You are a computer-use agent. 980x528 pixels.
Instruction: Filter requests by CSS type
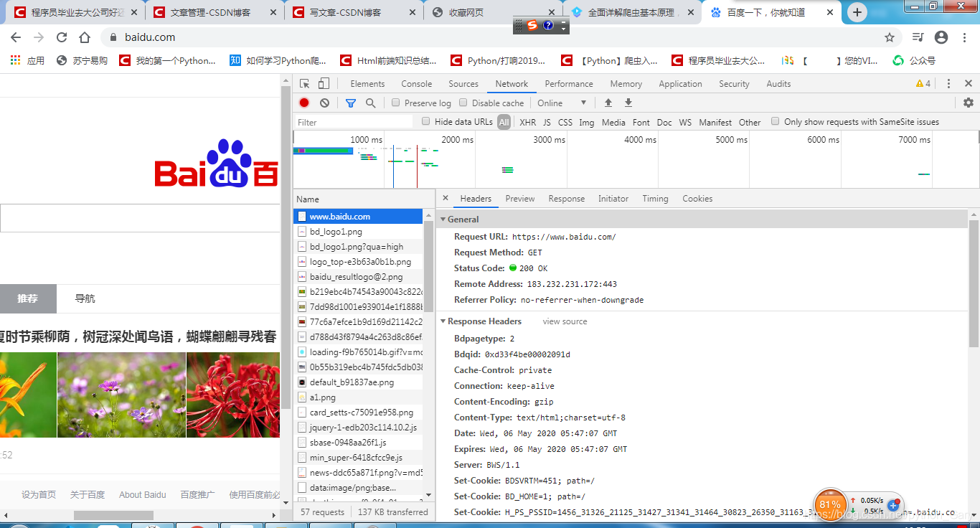click(x=565, y=122)
